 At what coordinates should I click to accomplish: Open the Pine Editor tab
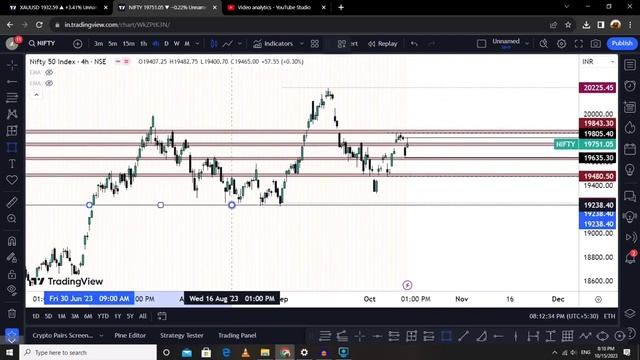[x=130, y=336]
